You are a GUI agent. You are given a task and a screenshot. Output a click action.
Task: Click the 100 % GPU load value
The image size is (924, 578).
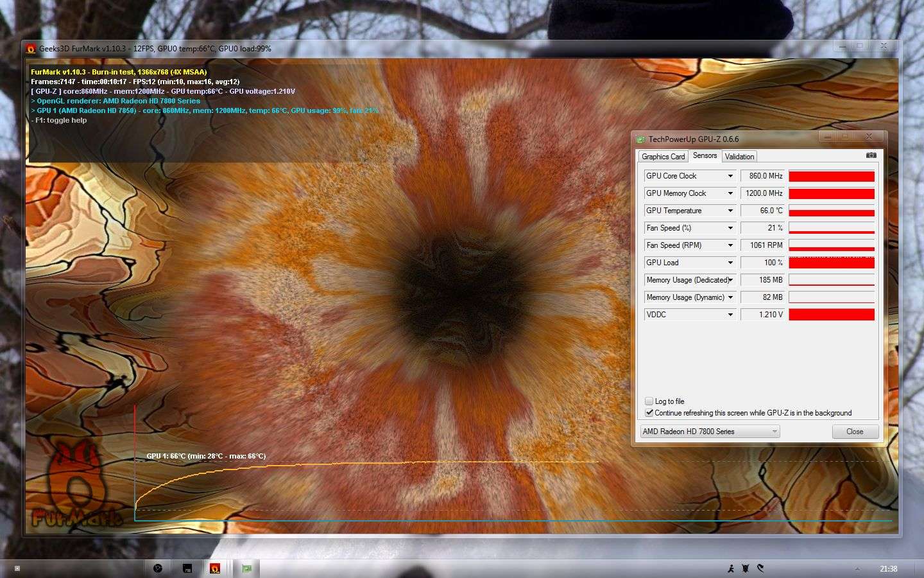763,263
